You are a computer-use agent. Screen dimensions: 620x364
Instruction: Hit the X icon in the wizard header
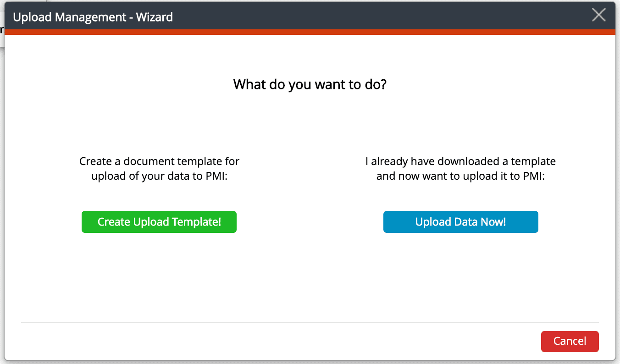click(x=598, y=15)
